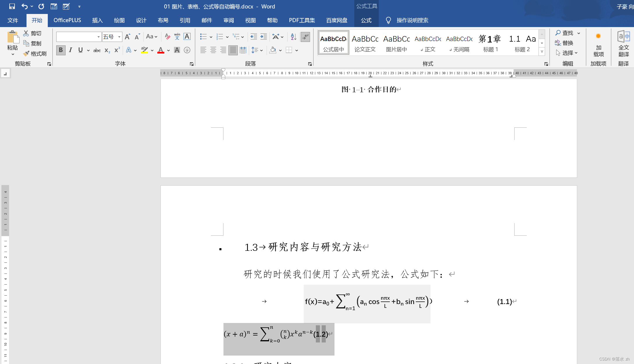The width and height of the screenshot is (634, 364).
Task: Toggle strikethrough abc formatting
Action: (97, 50)
